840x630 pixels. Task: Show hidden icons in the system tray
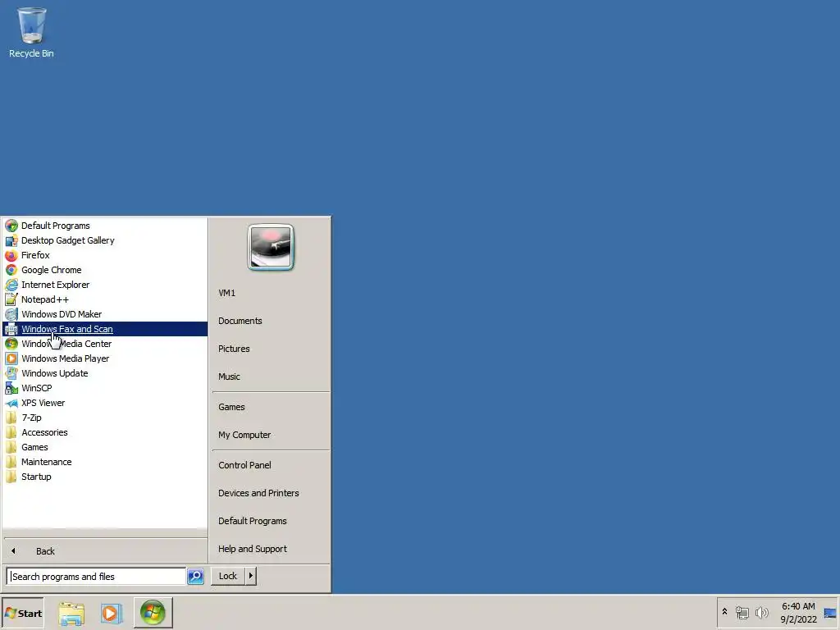pyautogui.click(x=725, y=612)
